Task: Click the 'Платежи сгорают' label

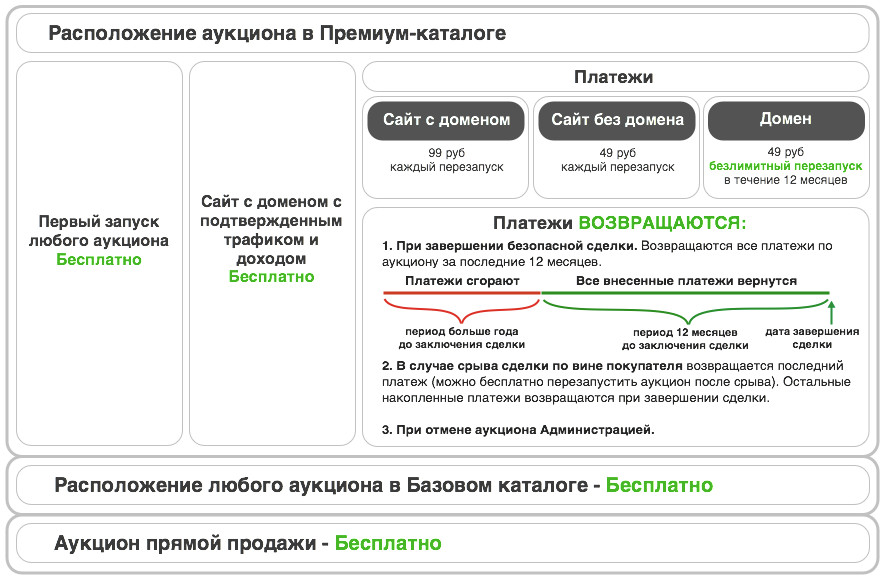Action: pos(462,281)
